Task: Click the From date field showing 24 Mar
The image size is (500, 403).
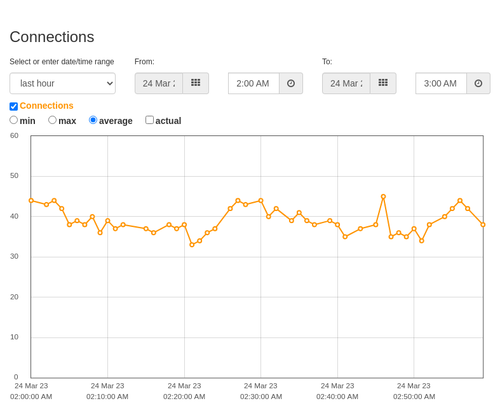Action: [159, 83]
